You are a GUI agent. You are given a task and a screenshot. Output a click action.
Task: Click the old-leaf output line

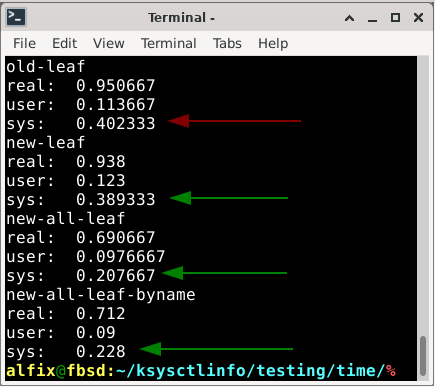click(46, 66)
